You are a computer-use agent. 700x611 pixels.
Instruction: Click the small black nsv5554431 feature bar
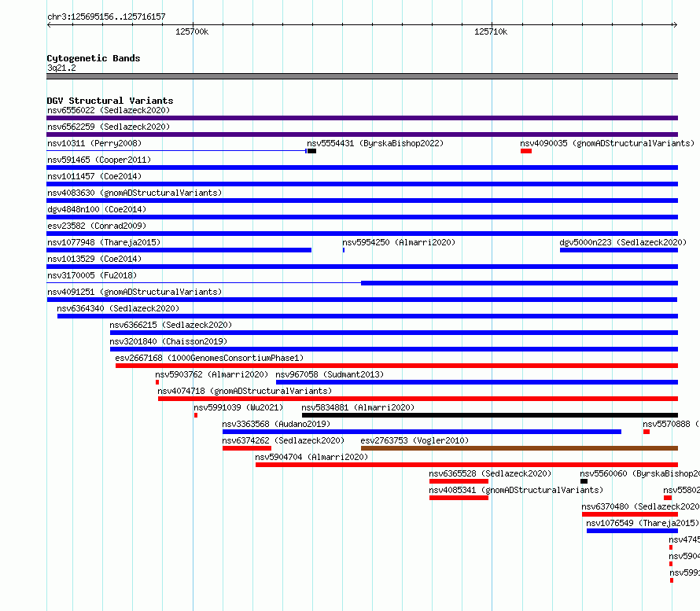coord(311,151)
